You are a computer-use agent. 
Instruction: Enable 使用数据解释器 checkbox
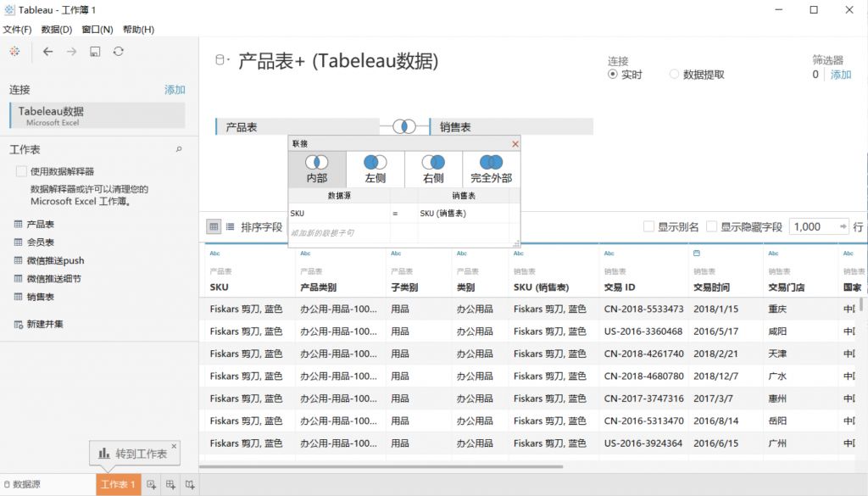(x=21, y=171)
